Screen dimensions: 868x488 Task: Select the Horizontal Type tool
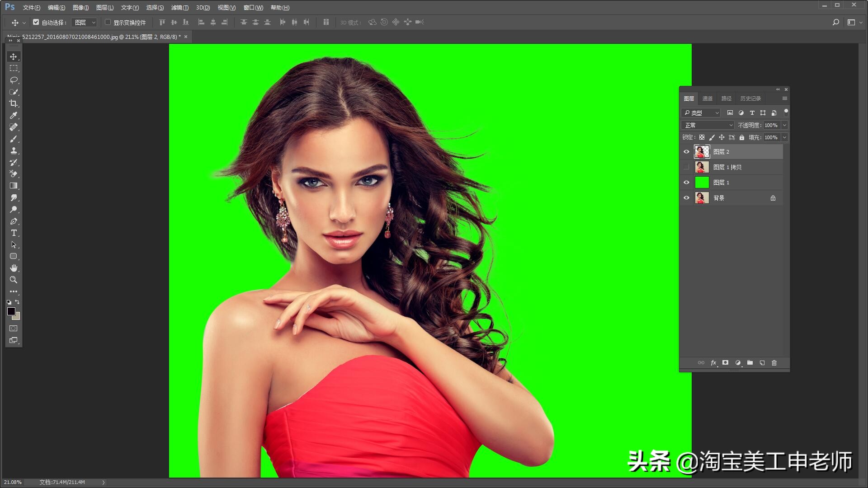pyautogui.click(x=14, y=233)
